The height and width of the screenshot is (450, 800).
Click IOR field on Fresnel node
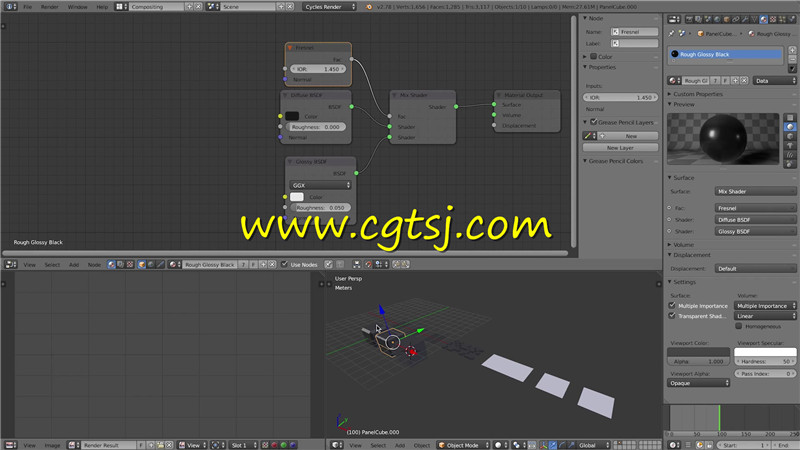point(318,69)
